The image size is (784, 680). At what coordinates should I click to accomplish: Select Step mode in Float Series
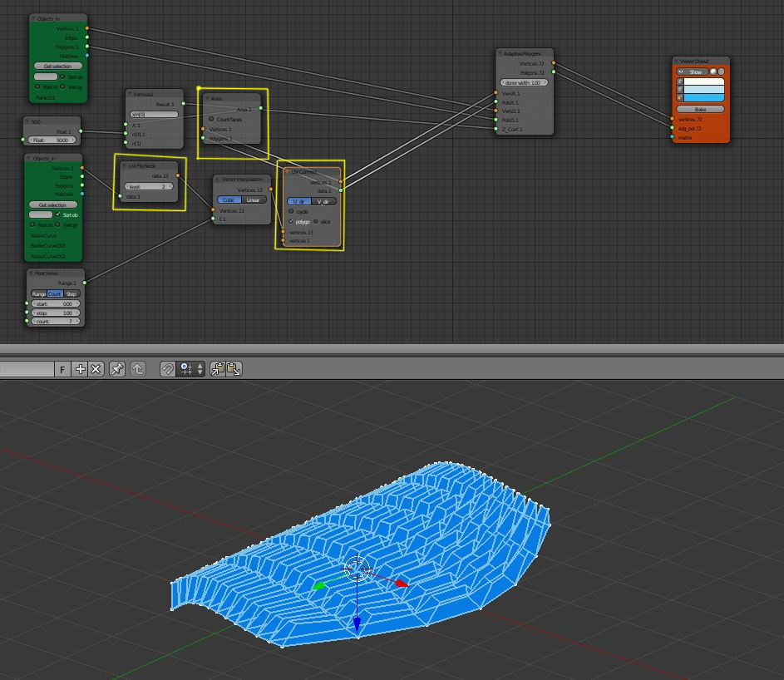(71, 294)
